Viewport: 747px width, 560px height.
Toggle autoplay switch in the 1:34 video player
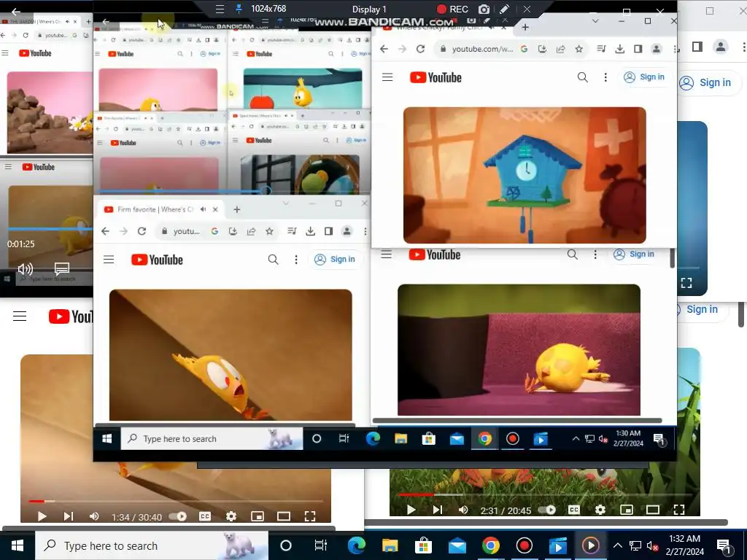178,516
